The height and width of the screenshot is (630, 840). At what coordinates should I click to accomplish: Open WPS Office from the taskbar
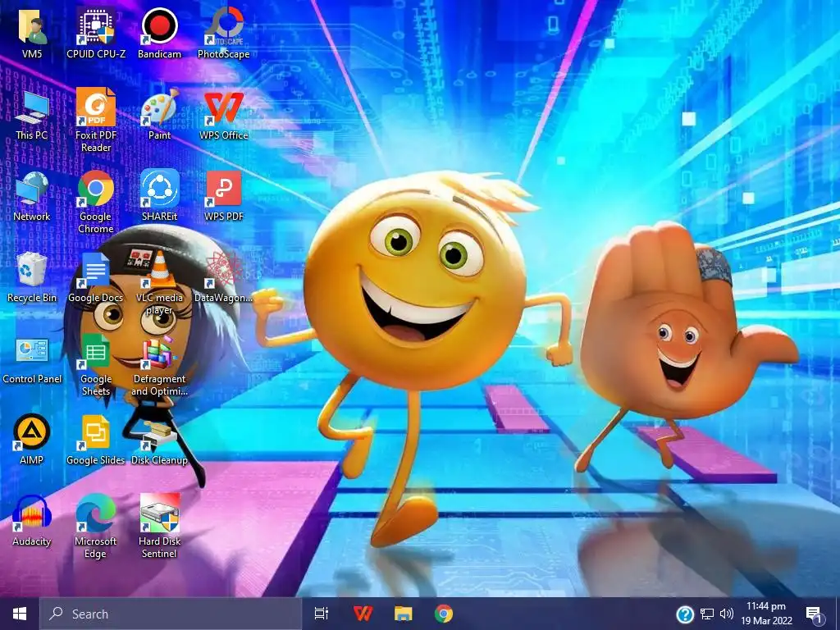click(x=363, y=614)
